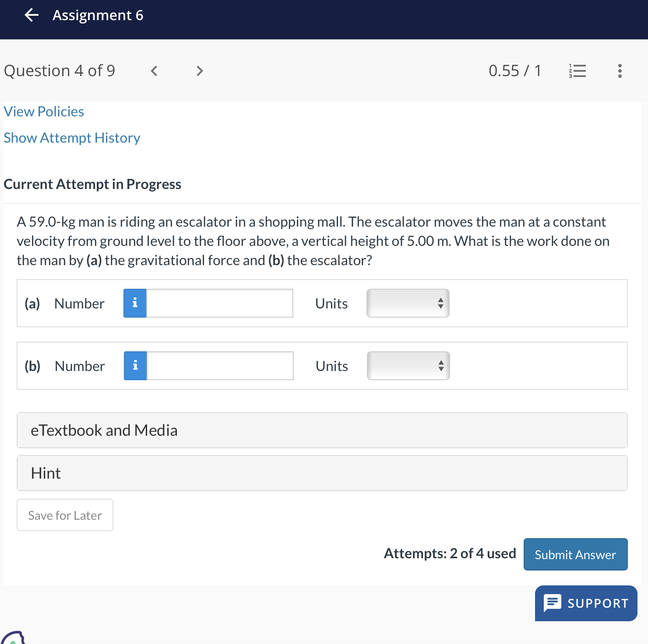Click the info icon beside answer (a)
648x644 pixels.
coord(135,303)
